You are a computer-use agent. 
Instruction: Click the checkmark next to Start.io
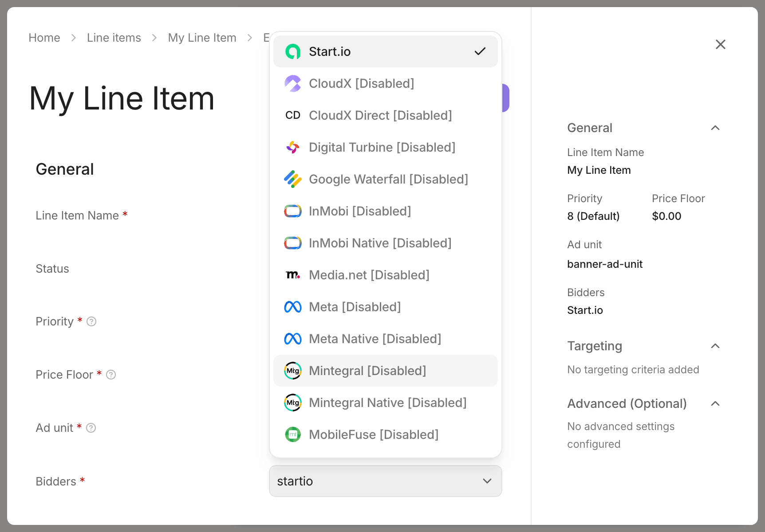click(480, 51)
